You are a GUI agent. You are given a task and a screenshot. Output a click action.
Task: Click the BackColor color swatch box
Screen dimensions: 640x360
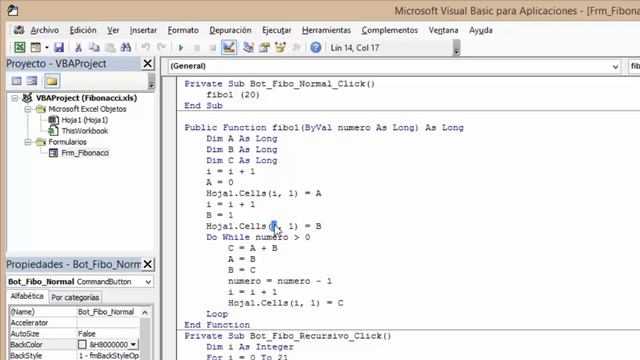click(x=82, y=345)
